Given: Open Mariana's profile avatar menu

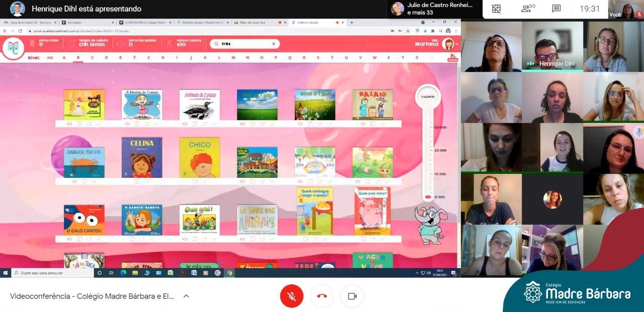Looking at the screenshot, I should pyautogui.click(x=448, y=44).
